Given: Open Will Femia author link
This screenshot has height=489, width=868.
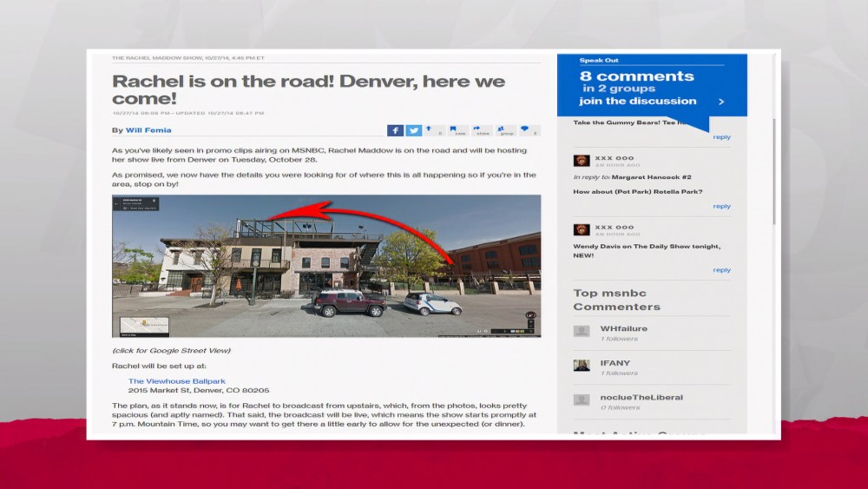Looking at the screenshot, I should (x=148, y=130).
